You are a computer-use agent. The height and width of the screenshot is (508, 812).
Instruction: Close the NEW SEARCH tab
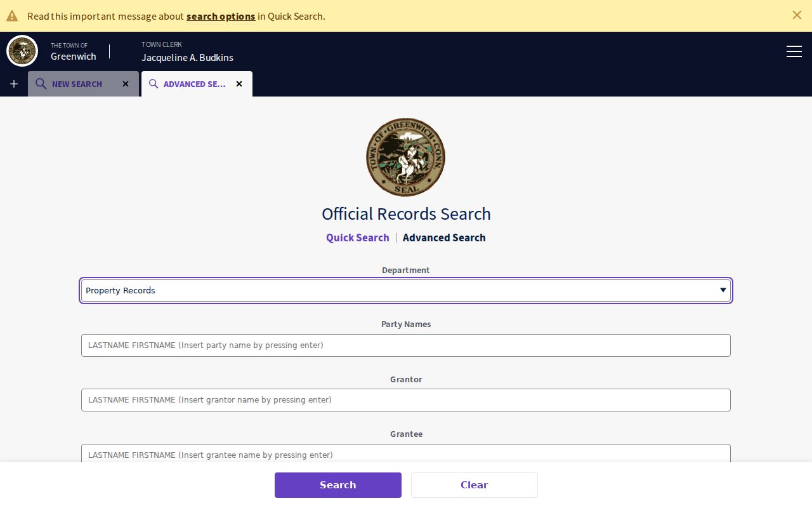[126, 84]
